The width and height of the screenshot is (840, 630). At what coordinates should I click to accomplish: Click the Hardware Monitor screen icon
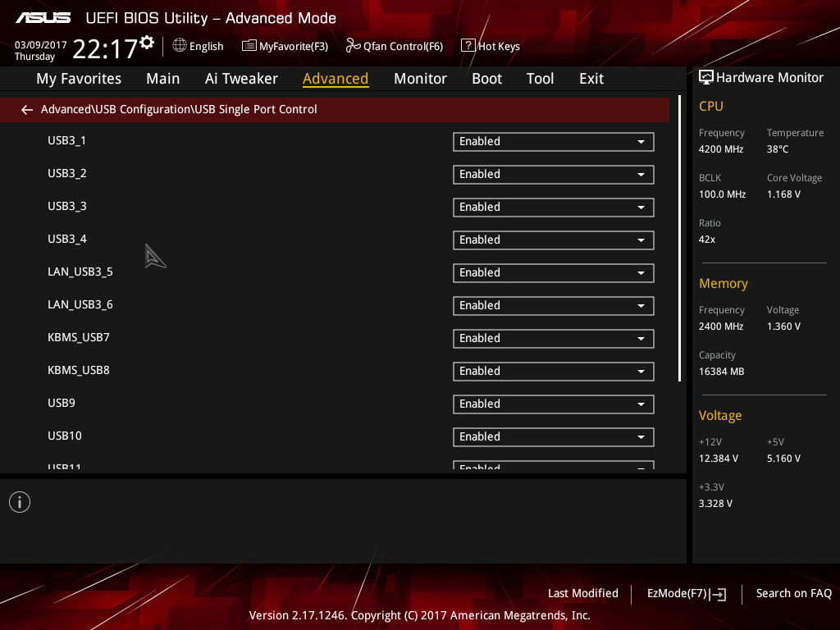[x=706, y=78]
